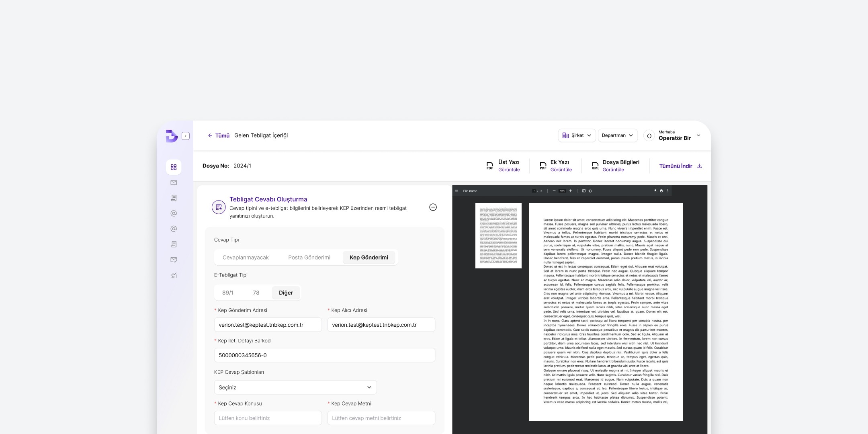Zoom in on the PDF viewer
Image resolution: width=868 pixels, height=434 pixels.
pos(570,191)
